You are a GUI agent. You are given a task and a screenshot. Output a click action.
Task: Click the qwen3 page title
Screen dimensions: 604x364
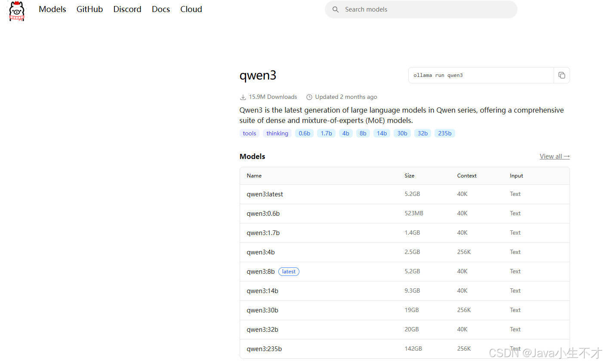pyautogui.click(x=258, y=76)
